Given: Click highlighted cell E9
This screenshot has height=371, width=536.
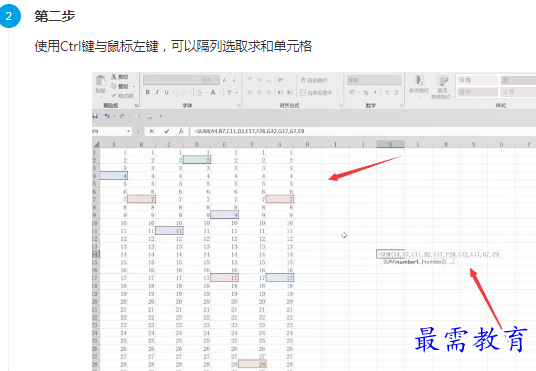Looking at the screenshot, I should [x=225, y=215].
